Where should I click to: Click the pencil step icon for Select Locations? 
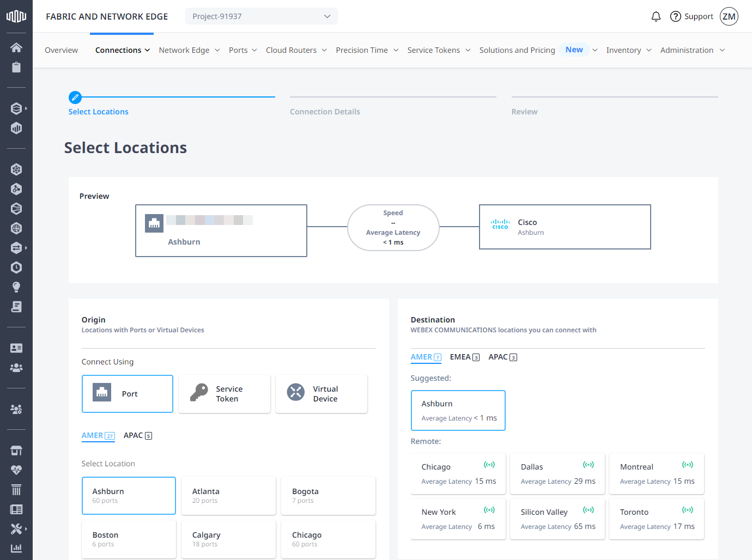click(75, 98)
